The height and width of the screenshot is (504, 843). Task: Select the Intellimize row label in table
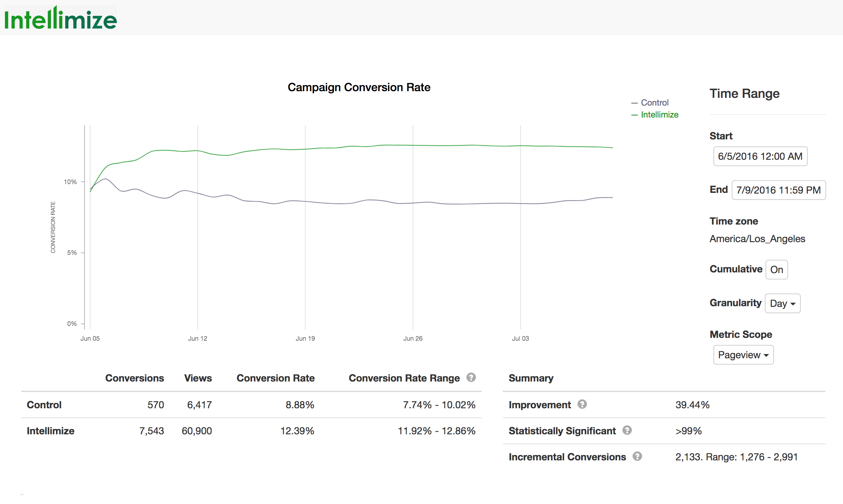[50, 431]
